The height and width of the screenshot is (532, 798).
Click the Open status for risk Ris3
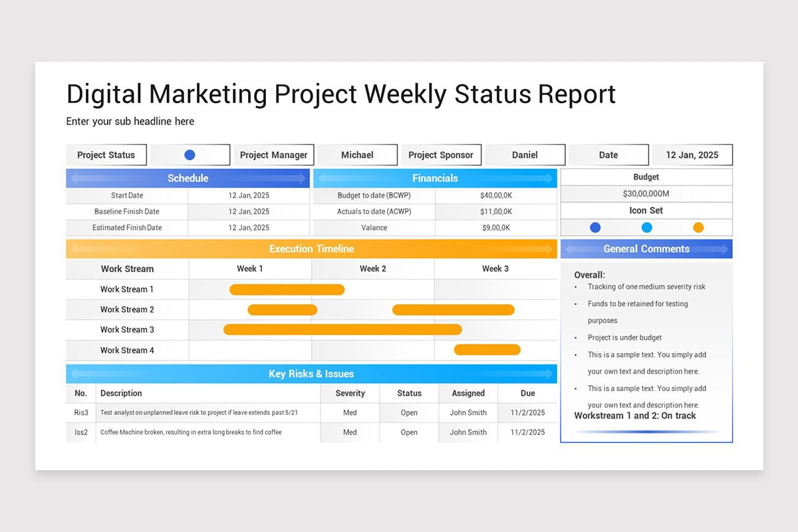click(x=408, y=412)
